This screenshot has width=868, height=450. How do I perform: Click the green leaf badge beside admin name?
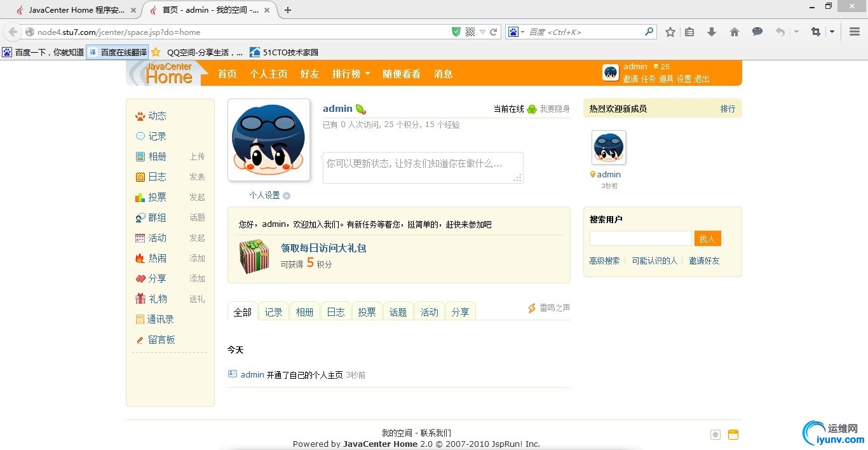click(x=360, y=109)
